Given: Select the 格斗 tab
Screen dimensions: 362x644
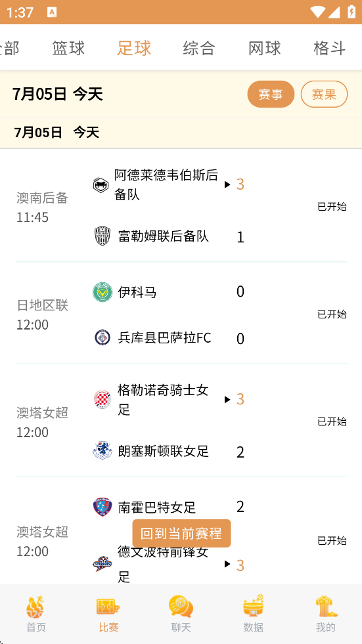Looking at the screenshot, I should pyautogui.click(x=330, y=48).
